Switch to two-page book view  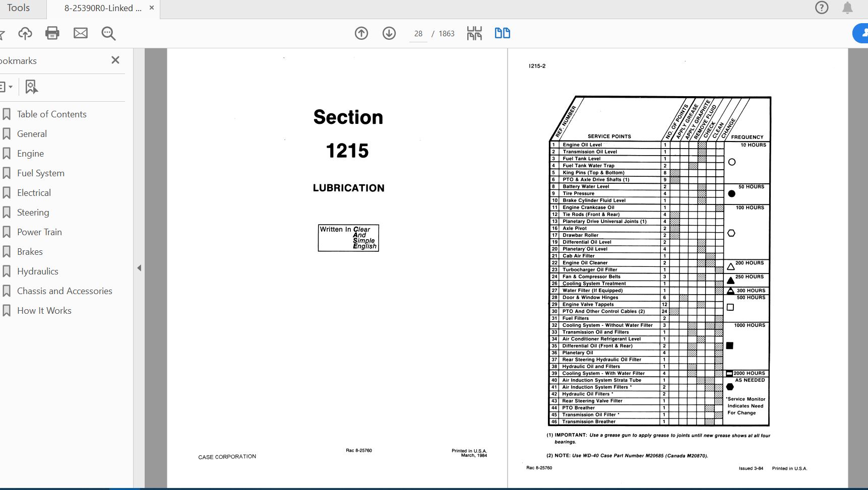(x=502, y=33)
